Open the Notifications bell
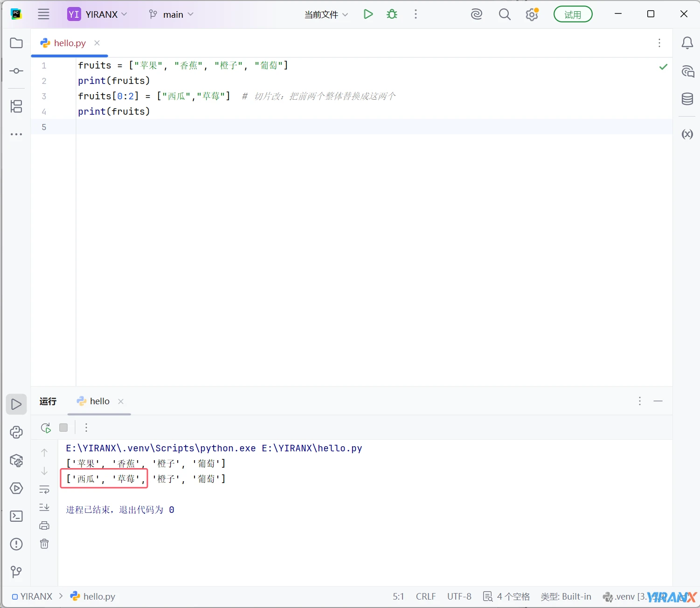Screen dimensions: 700x608 [x=687, y=43]
